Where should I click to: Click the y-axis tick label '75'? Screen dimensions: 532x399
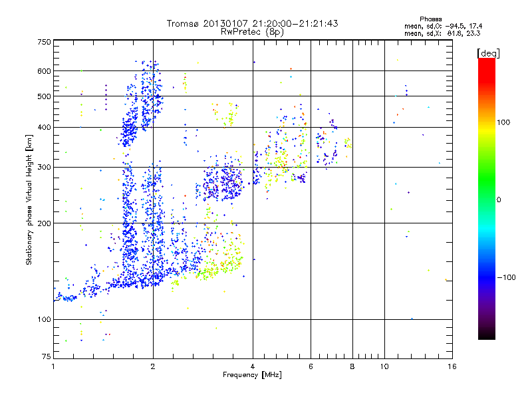pos(47,356)
